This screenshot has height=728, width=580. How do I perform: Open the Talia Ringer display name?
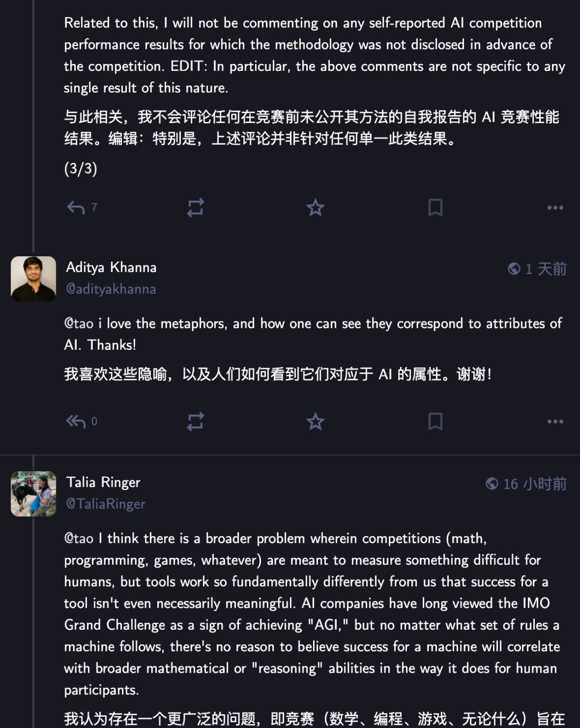103,482
